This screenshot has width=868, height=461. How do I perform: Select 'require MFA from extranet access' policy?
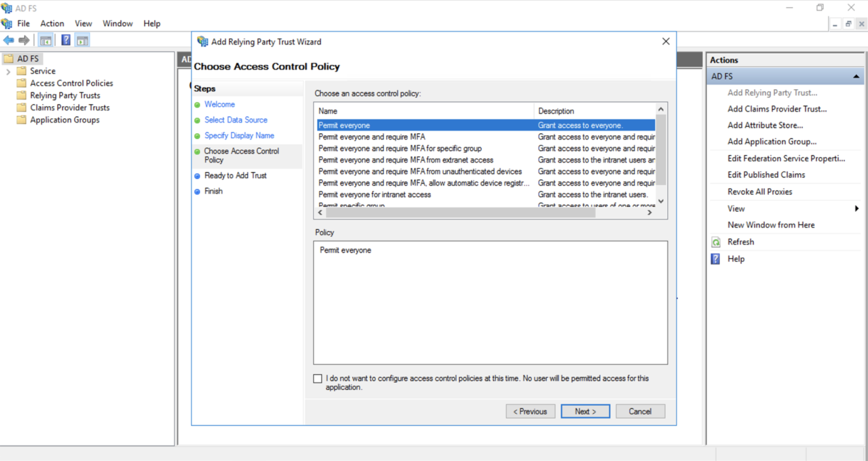click(x=486, y=160)
